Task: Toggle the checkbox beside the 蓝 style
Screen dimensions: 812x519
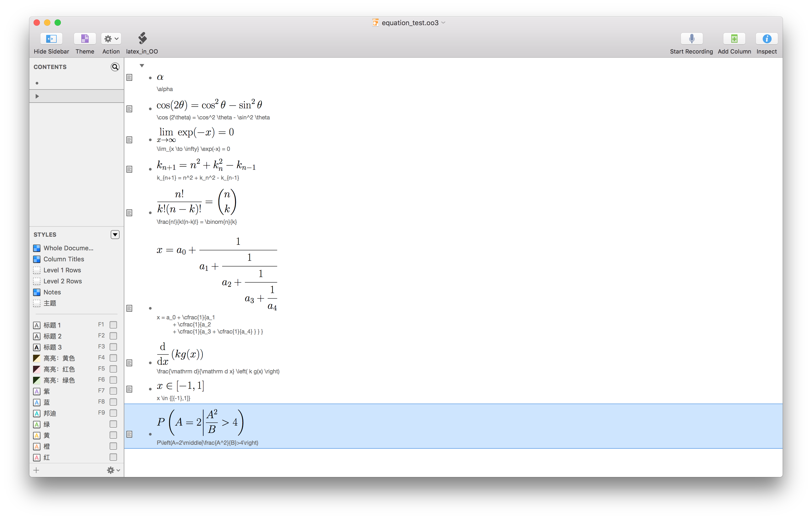Action: [113, 402]
